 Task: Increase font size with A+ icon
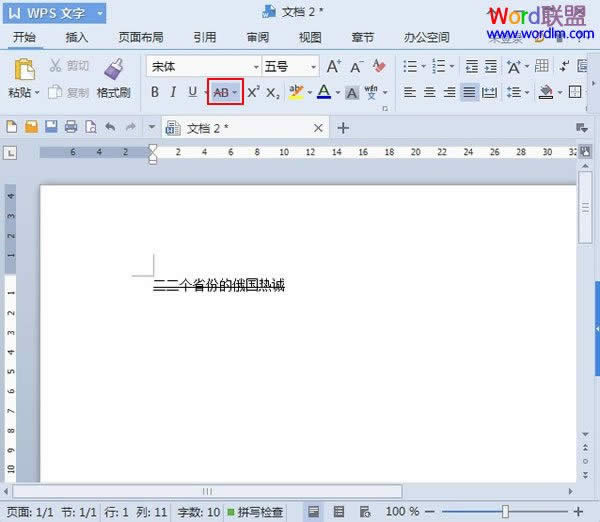point(334,67)
